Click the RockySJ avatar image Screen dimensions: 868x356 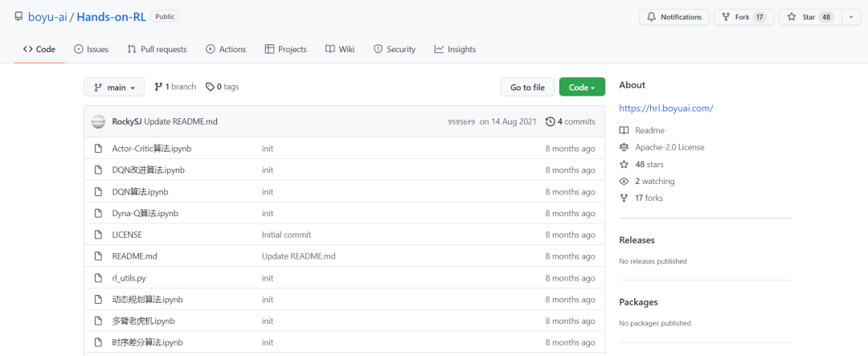[98, 121]
